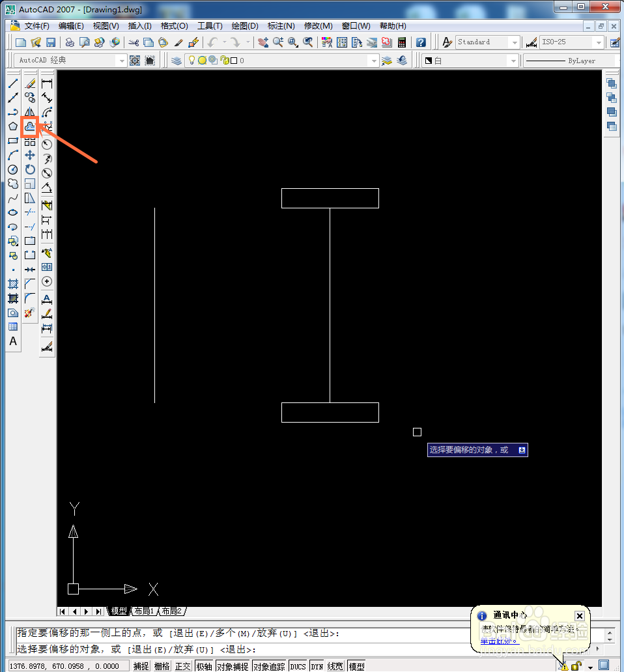The height and width of the screenshot is (672, 624).
Task: Toggle 线宽 lineweight display
Action: [335, 666]
